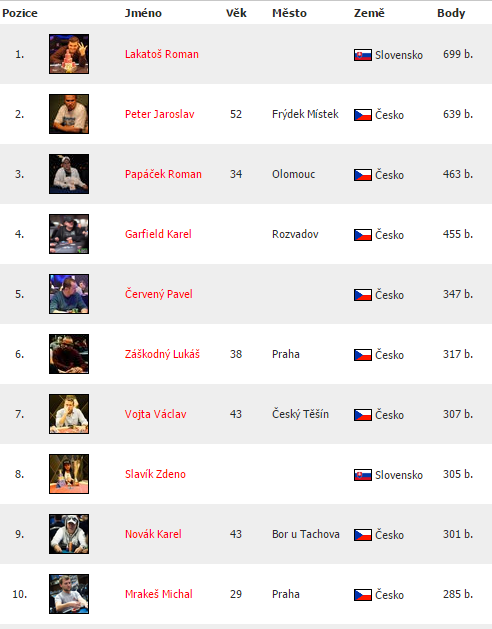Click Slovak flag in Slavík Zdeno row
492x629 pixels.
click(x=363, y=475)
